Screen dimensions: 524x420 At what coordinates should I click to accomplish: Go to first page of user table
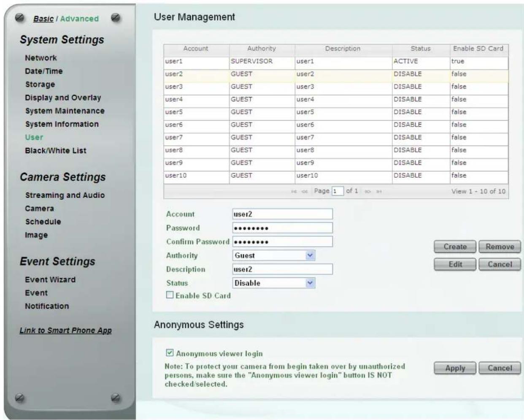tap(294, 192)
